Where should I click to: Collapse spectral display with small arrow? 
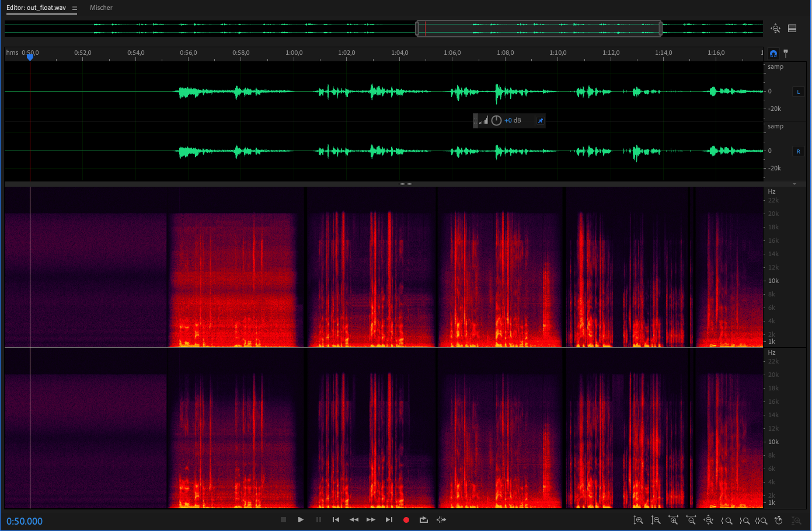(x=794, y=184)
